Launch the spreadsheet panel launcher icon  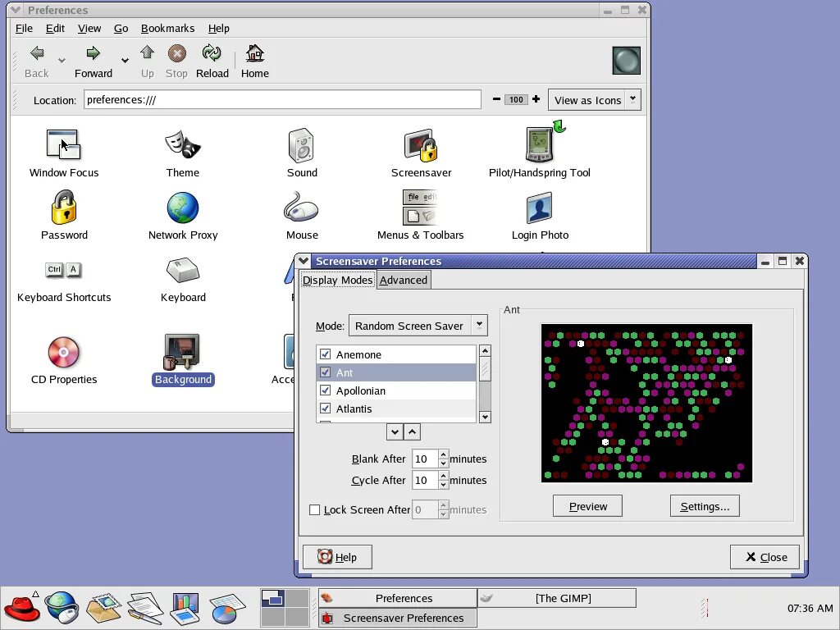click(227, 609)
